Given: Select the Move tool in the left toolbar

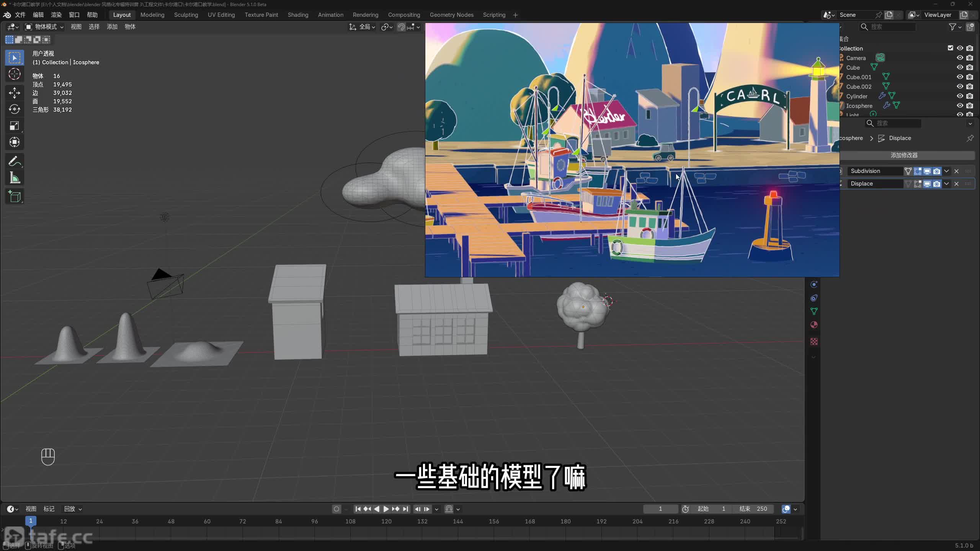Looking at the screenshot, I should tap(15, 93).
